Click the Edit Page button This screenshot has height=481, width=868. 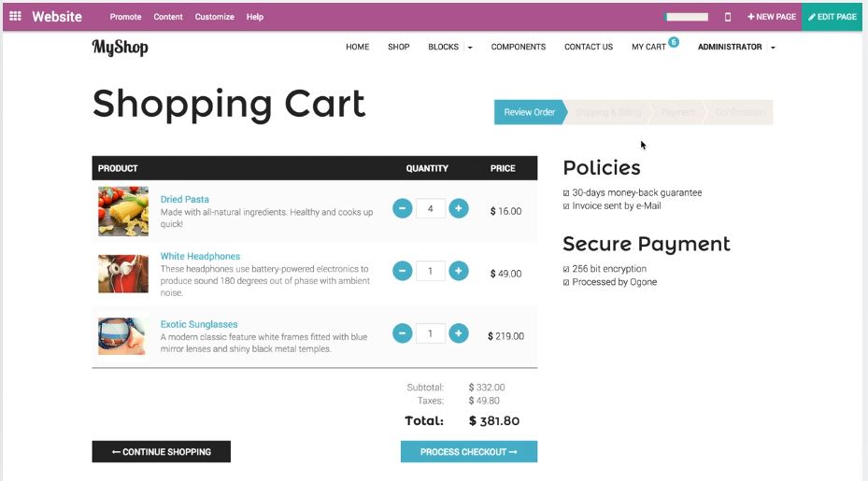coord(832,17)
